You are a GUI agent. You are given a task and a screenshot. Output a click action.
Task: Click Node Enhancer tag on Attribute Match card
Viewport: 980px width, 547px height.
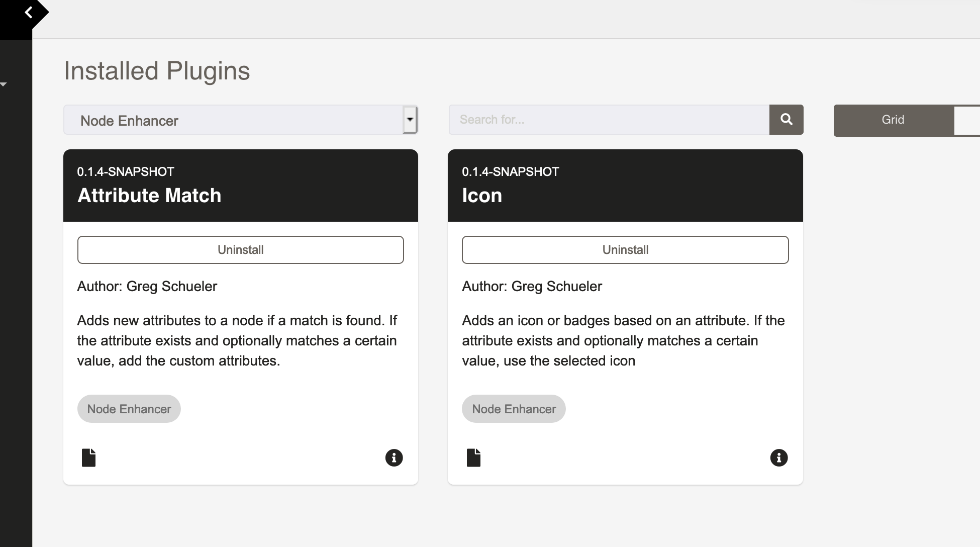[129, 409]
